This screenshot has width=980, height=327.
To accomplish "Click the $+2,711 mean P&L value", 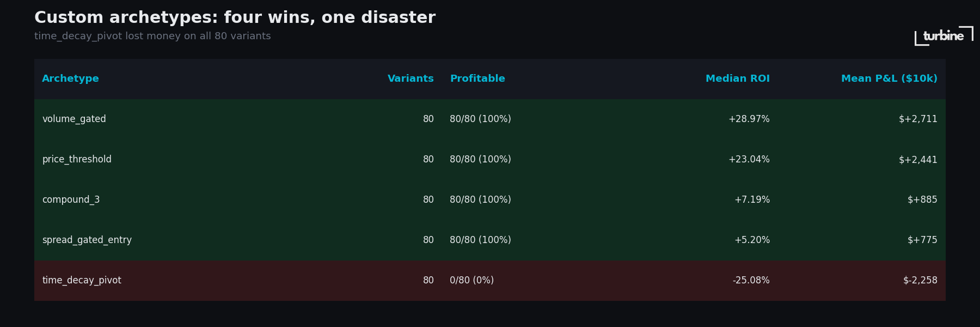I will click(918, 119).
